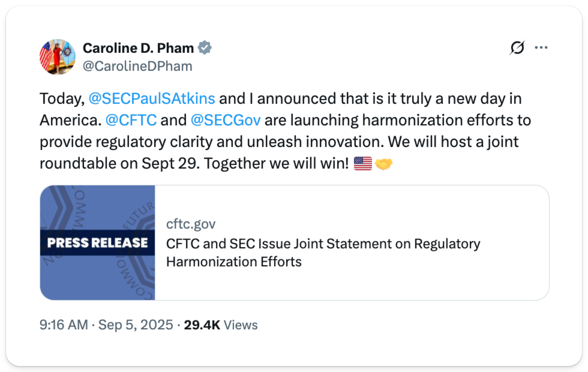This screenshot has width=588, height=372.
Task: Click the Caroline D. Pham display name
Action: tap(138, 48)
